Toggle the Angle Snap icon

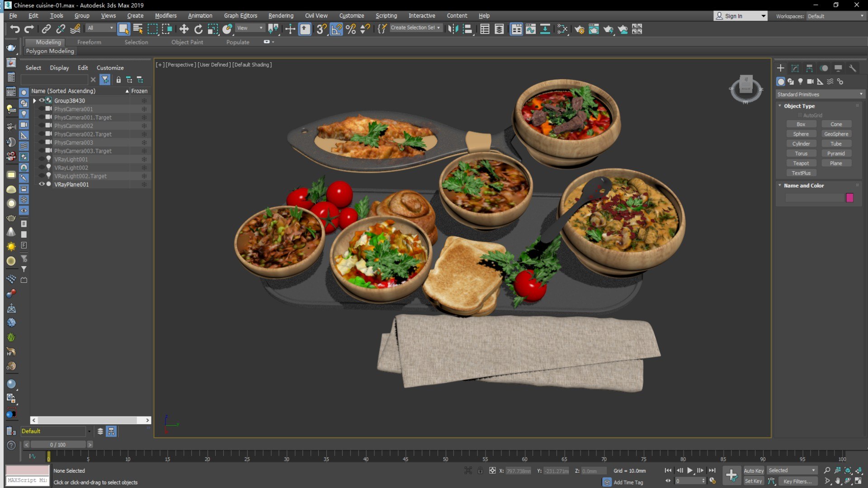coord(336,29)
